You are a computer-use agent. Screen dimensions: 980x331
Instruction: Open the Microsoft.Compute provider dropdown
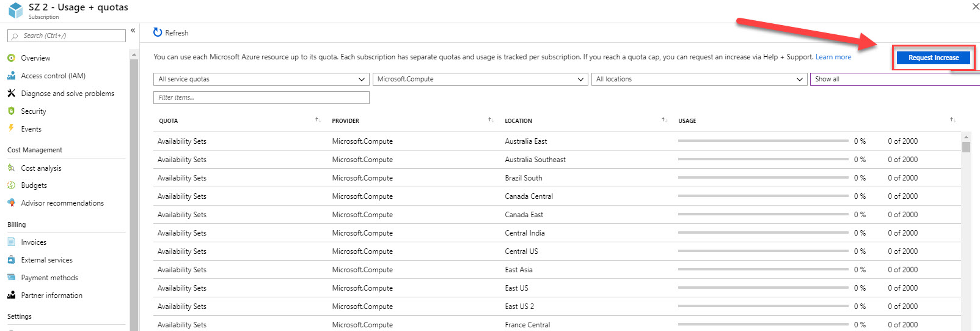click(480, 79)
